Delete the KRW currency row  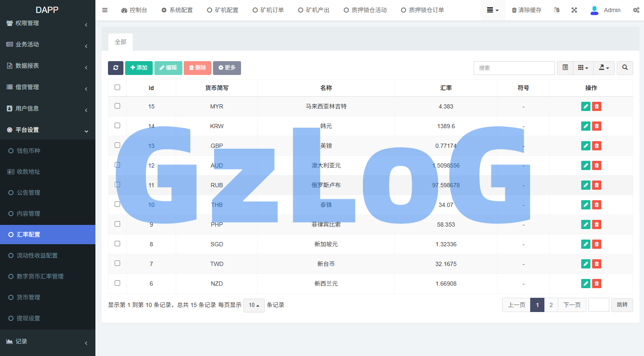click(596, 126)
